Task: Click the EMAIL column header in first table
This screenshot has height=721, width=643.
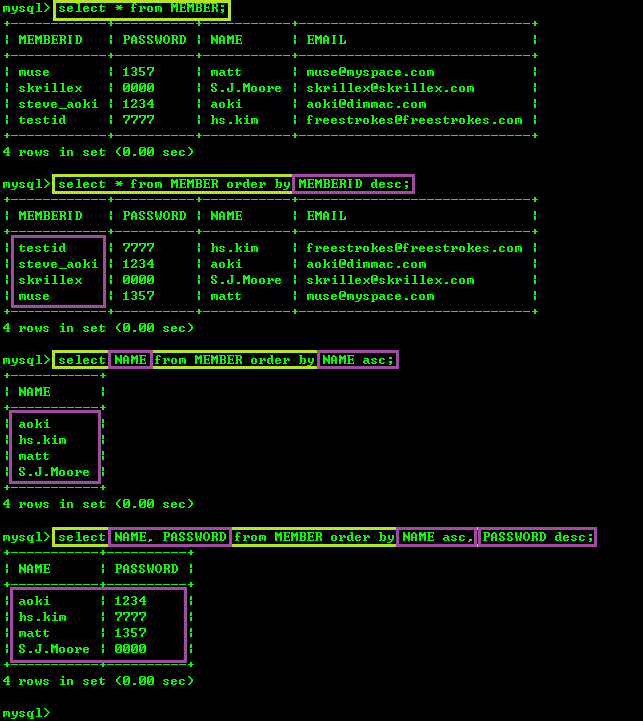Action: click(x=326, y=40)
